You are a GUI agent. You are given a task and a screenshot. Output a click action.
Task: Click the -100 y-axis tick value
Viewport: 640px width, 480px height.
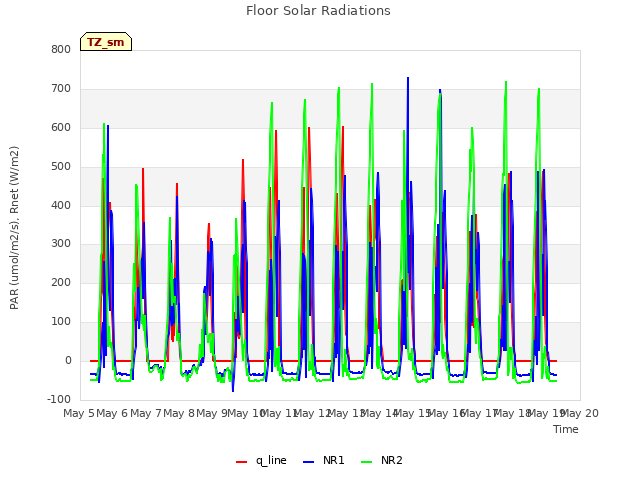tap(59, 400)
